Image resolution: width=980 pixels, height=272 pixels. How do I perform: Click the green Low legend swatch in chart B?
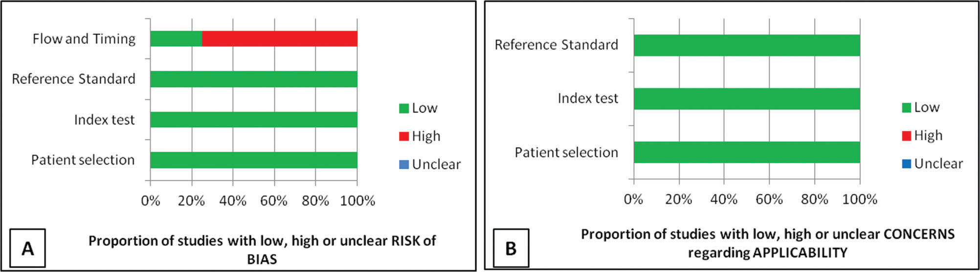[x=906, y=107]
